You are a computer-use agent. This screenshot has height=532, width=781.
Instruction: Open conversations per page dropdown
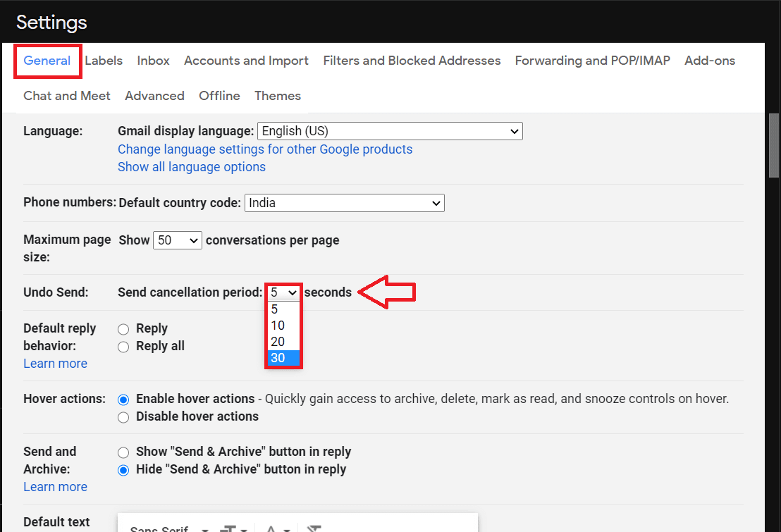point(178,240)
